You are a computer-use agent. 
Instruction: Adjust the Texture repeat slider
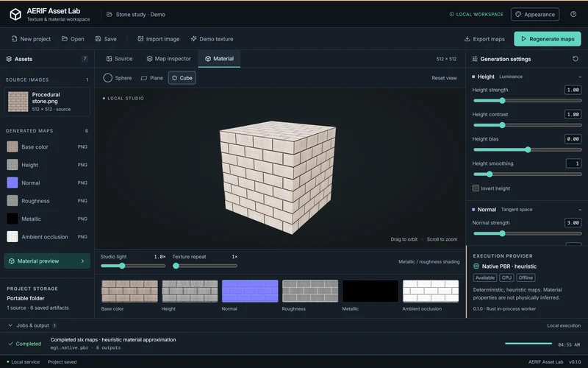pos(205,266)
